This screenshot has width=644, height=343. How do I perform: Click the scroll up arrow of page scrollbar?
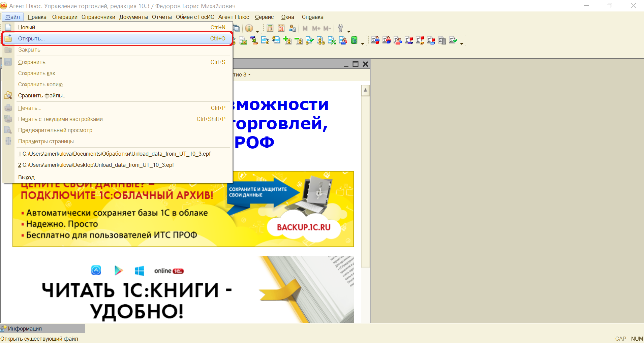[365, 90]
